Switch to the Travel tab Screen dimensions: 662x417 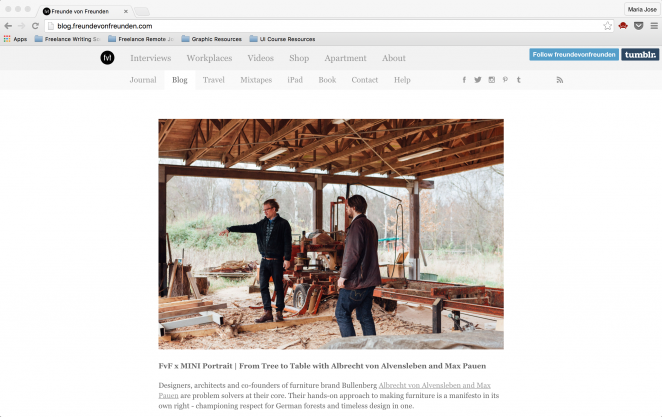pyautogui.click(x=213, y=80)
